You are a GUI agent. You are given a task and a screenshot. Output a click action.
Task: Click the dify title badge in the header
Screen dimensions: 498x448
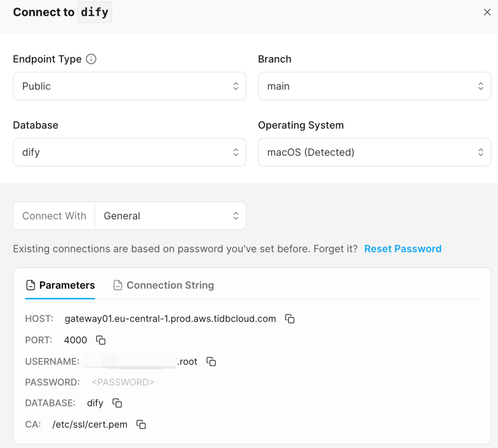click(95, 12)
